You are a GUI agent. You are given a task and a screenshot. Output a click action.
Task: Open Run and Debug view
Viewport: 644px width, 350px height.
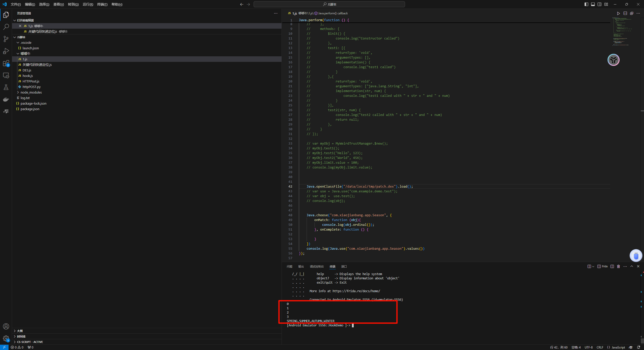(x=6, y=51)
